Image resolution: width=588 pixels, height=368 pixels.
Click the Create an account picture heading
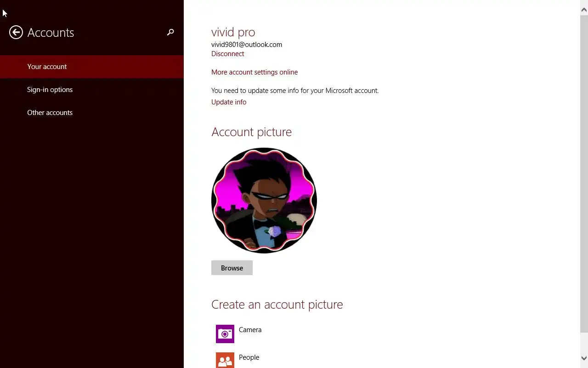(277, 305)
